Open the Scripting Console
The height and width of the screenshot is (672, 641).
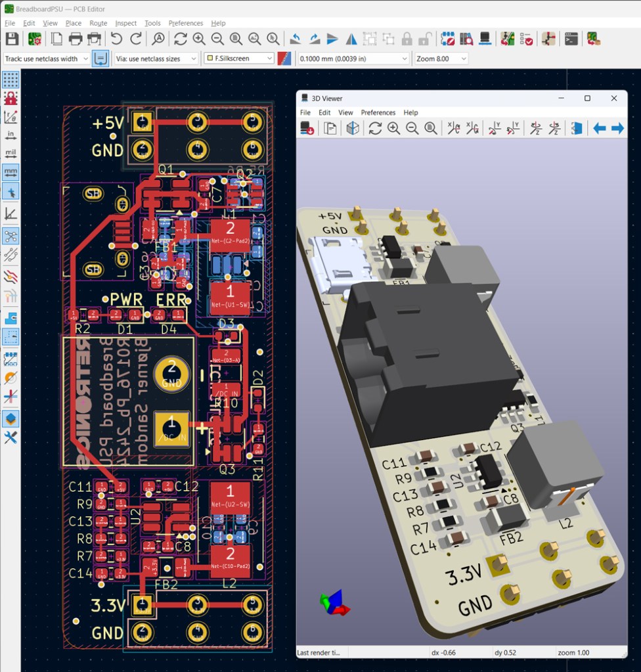(571, 39)
